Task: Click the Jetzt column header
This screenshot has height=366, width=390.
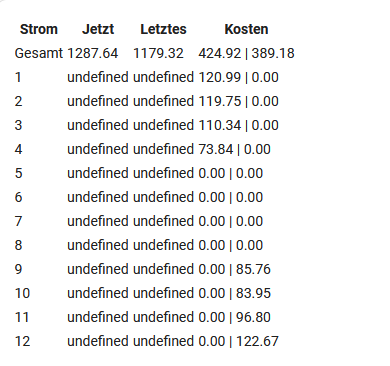Action: coord(98,29)
